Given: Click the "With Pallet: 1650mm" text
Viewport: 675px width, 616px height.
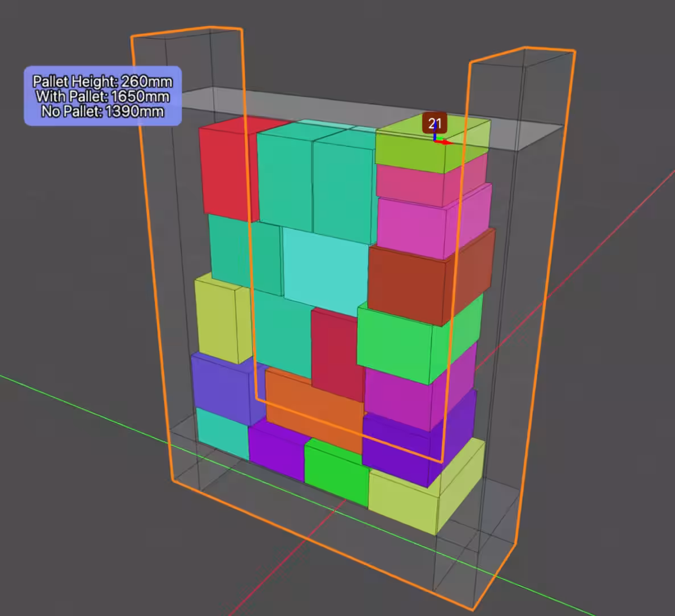Looking at the screenshot, I should (x=102, y=96).
